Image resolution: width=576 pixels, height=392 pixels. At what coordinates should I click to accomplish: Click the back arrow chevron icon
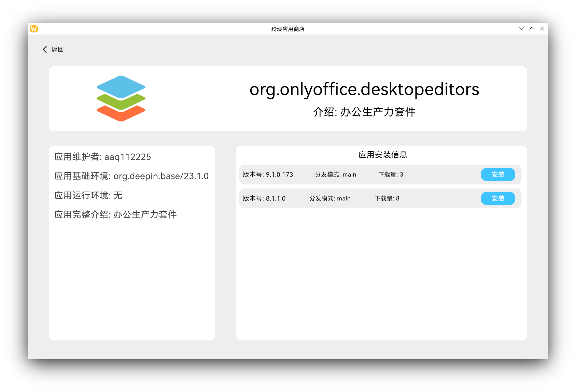(x=45, y=50)
